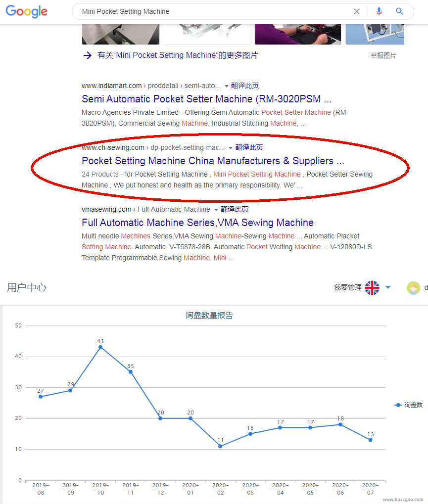Screen dimensions: 428x504
Task: Click the UK flag language icon
Action: pos(372,287)
